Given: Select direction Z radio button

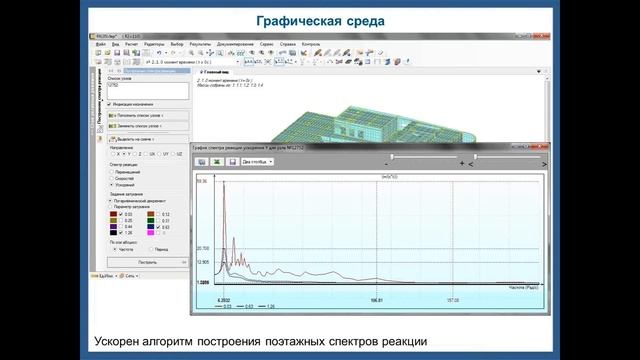Looking at the screenshot, I should pyautogui.click(x=135, y=154).
